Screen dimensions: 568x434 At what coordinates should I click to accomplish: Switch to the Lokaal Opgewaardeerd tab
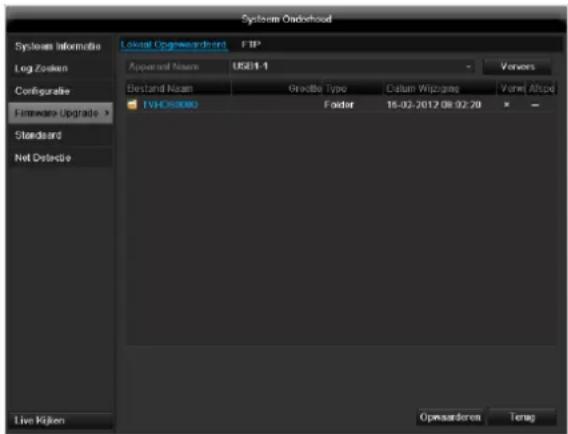click(173, 45)
